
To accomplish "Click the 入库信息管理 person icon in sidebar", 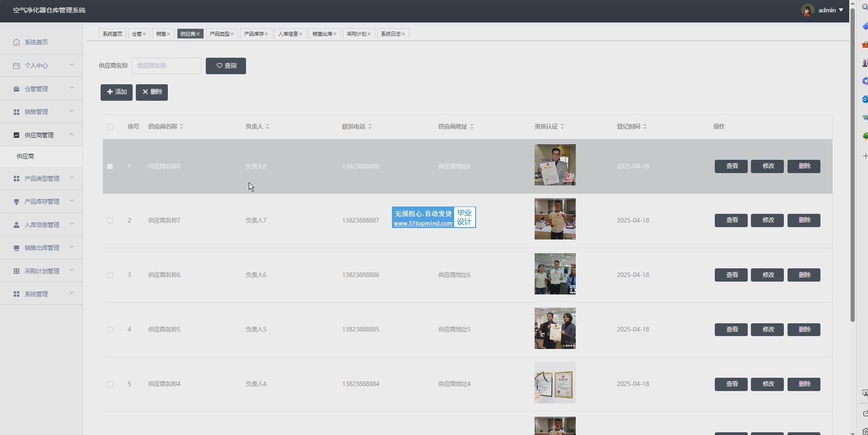I will 16,225.
